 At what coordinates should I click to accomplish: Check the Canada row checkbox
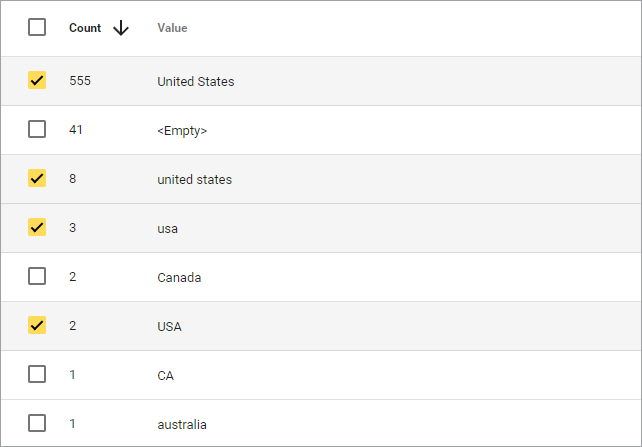37,277
